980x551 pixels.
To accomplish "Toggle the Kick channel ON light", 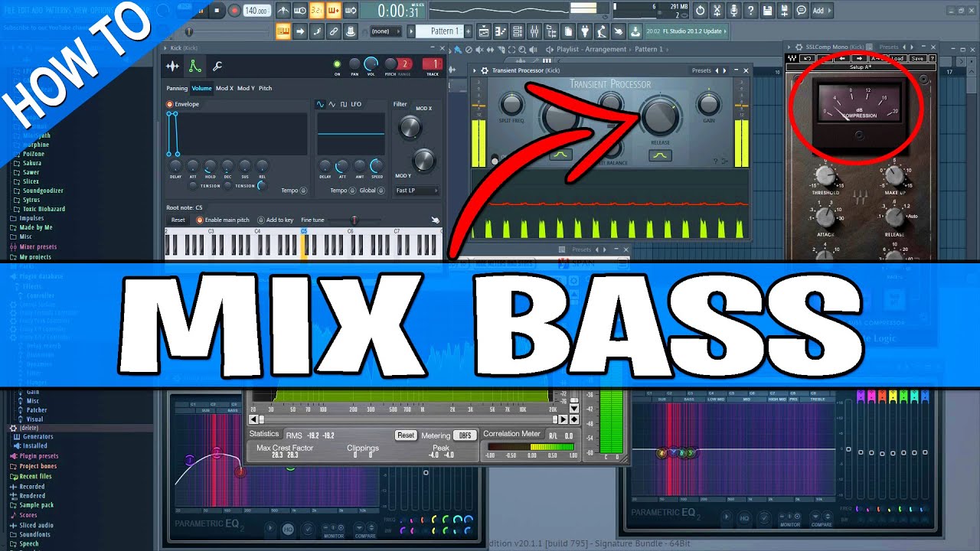I will 337,64.
